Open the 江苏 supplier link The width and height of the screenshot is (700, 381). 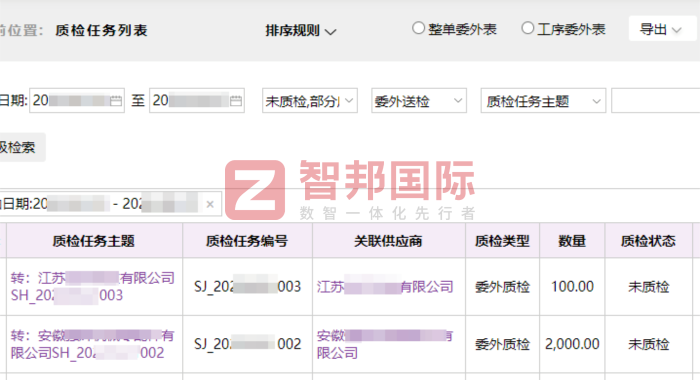pyautogui.click(x=385, y=287)
